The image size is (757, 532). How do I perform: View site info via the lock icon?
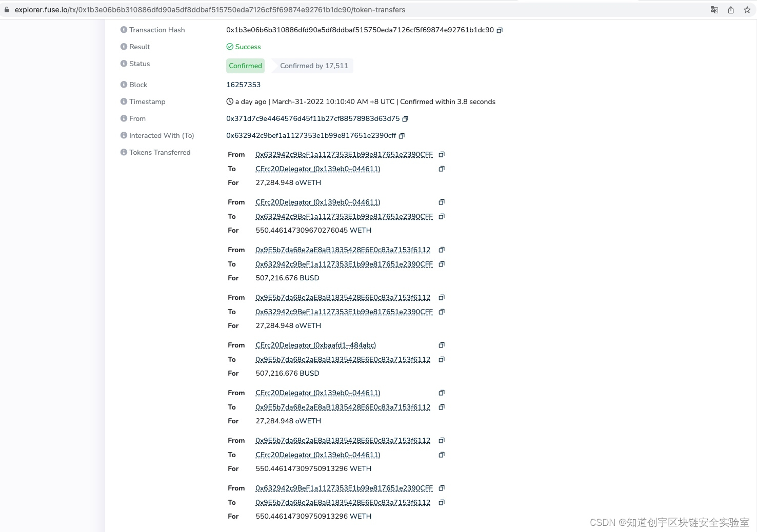[x=7, y=10]
